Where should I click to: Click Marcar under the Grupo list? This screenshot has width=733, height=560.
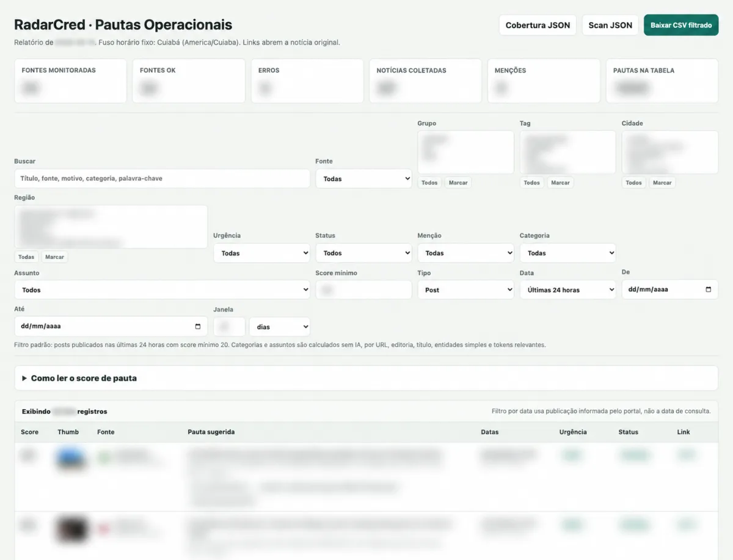pos(458,183)
